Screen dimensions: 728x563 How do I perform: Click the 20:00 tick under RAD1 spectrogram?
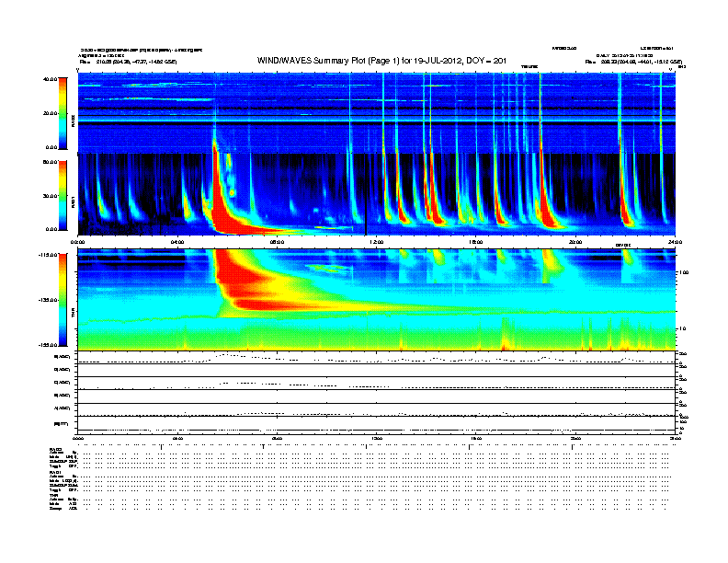pos(575,242)
